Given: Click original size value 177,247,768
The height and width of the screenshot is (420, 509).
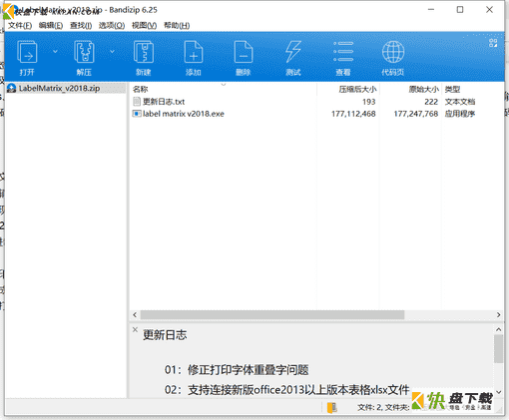Looking at the screenshot, I should pyautogui.click(x=416, y=114).
